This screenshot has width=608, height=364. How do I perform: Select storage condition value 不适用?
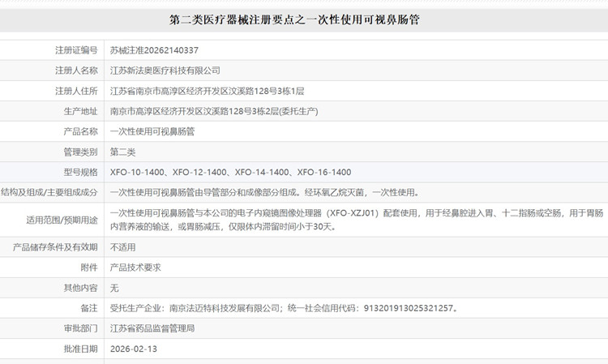[122, 247]
